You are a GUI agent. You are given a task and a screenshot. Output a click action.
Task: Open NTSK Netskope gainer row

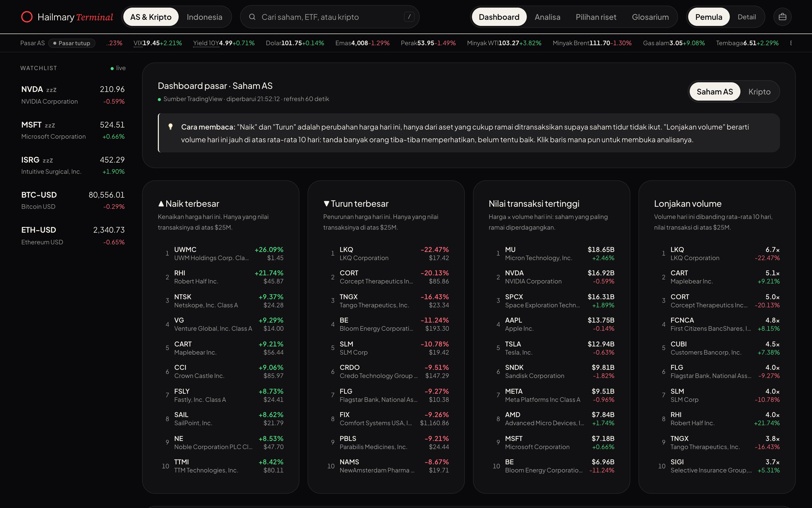(221, 301)
